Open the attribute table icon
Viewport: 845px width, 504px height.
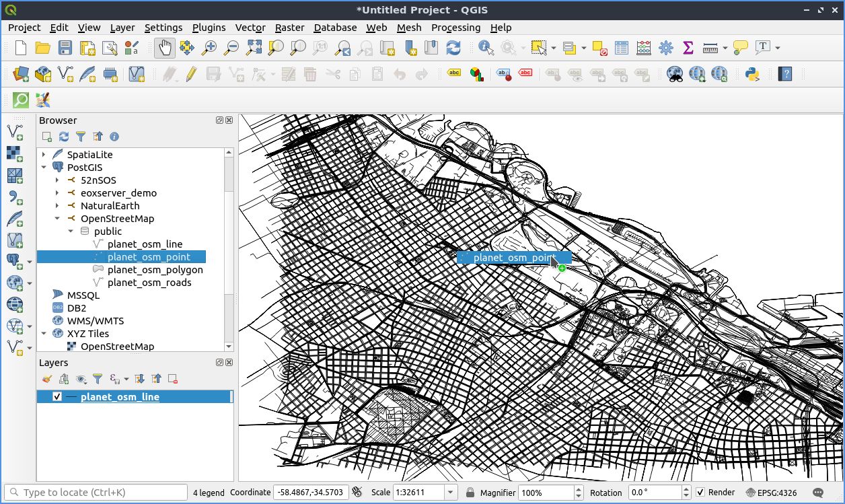pos(622,48)
